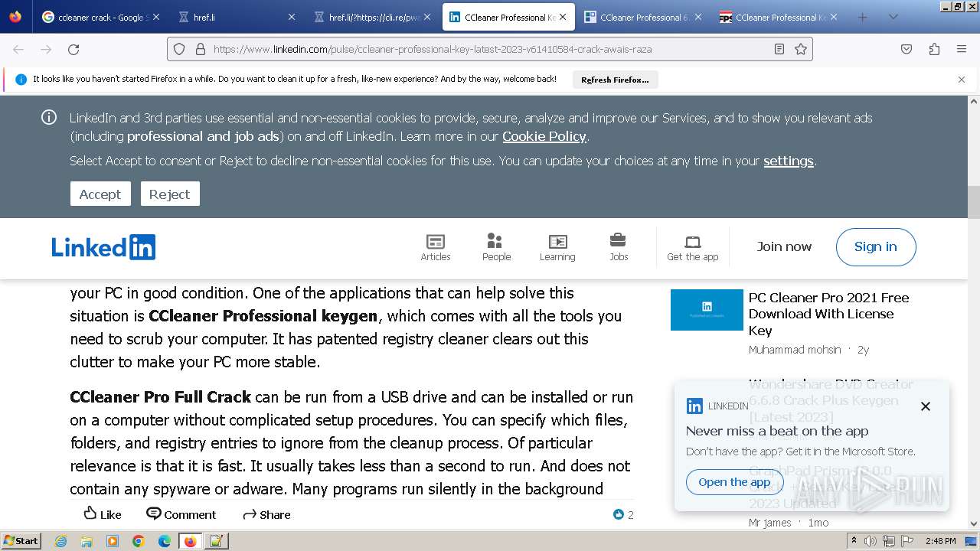The width and height of the screenshot is (980, 551).
Task: Open the Windows Start menu
Action: click(x=21, y=540)
